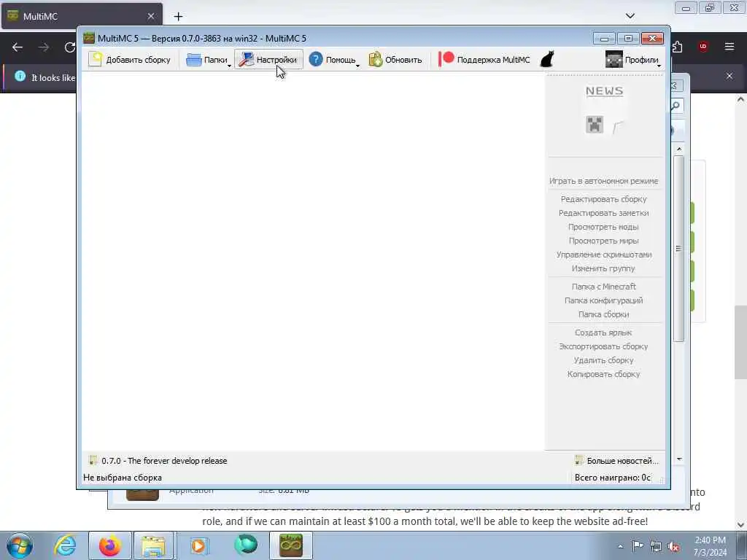Click the creeper face instance icon
This screenshot has height=560, width=747.
tap(594, 125)
